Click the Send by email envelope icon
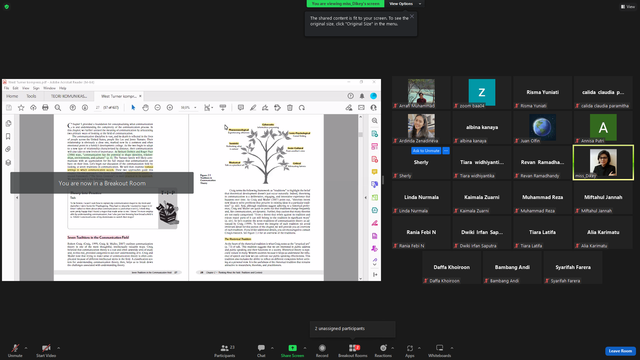Screen dimensions: 640x360 pyautogui.click(x=361, y=108)
